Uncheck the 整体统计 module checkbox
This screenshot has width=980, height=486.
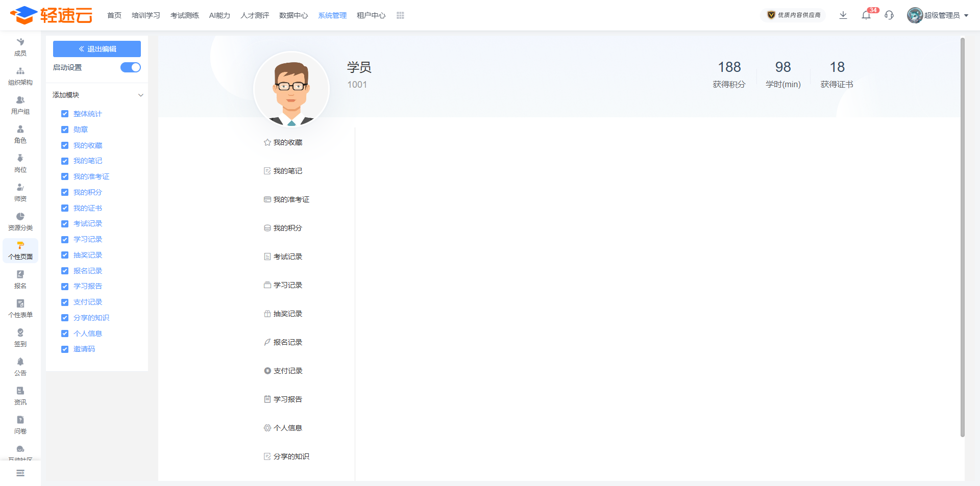pos(65,114)
